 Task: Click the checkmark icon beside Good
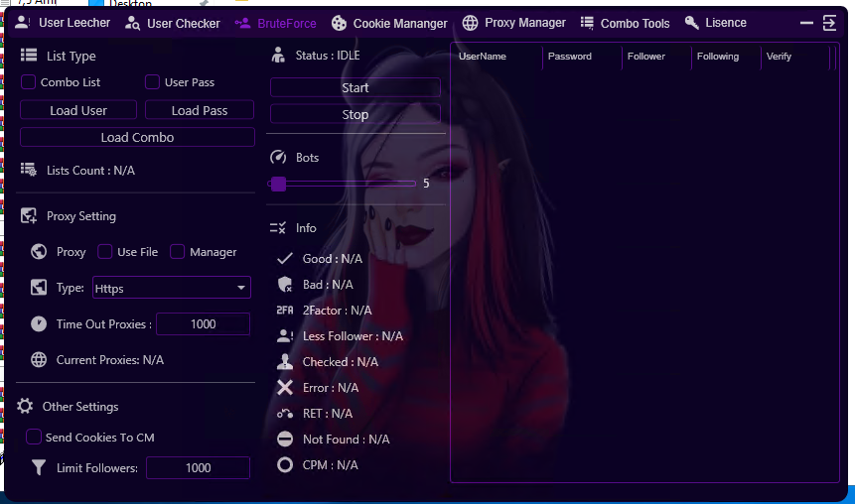tap(285, 258)
